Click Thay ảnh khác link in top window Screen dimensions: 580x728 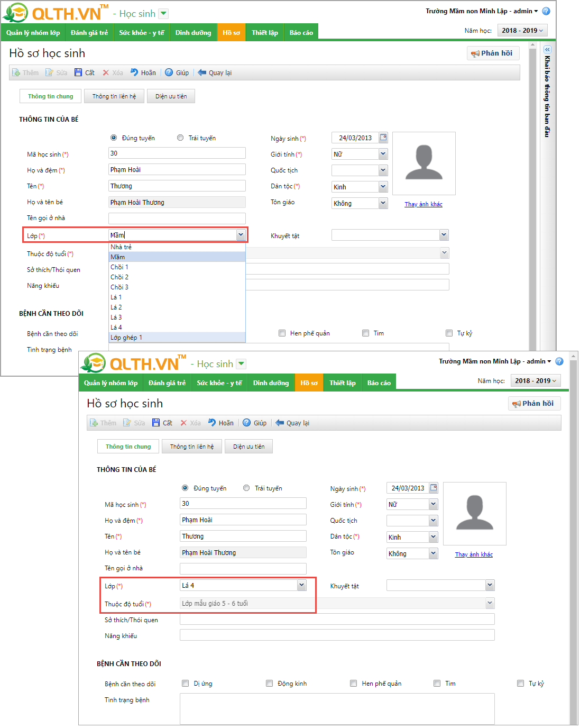pos(424,204)
